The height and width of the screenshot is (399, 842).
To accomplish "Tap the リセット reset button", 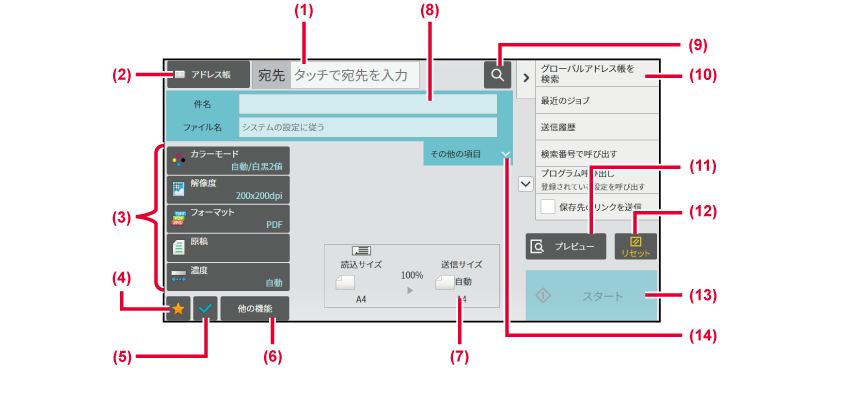I will pyautogui.click(x=636, y=246).
